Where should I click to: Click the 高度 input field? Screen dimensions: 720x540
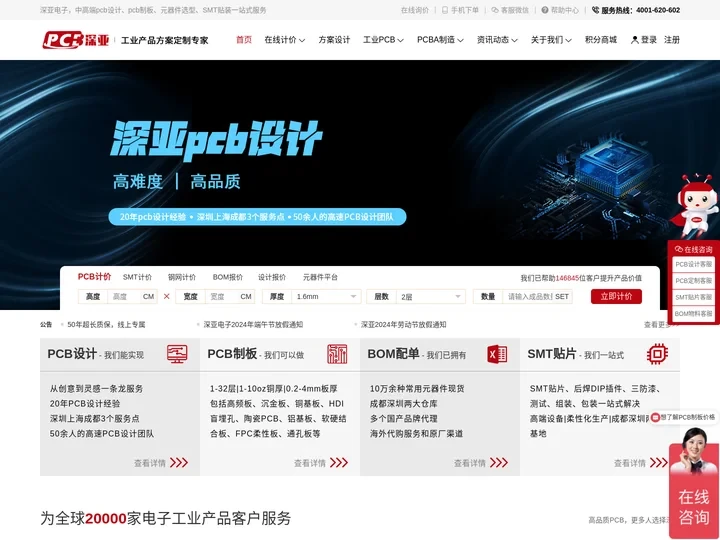124,297
